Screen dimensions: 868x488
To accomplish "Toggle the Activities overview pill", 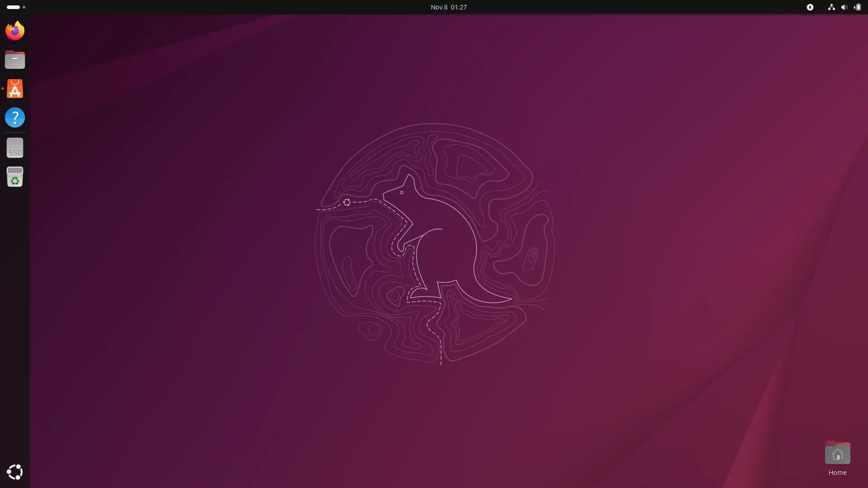I will click(13, 7).
